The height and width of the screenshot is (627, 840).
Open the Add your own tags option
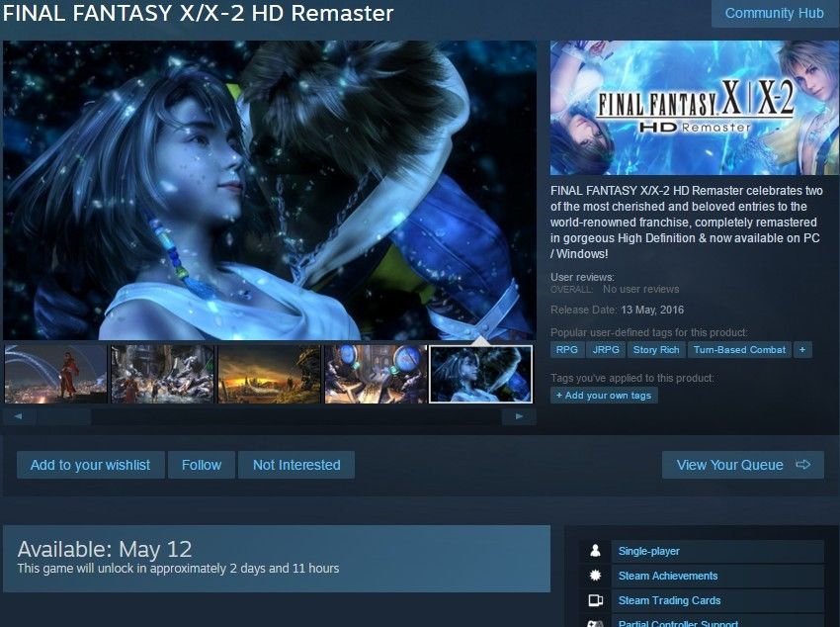click(604, 396)
